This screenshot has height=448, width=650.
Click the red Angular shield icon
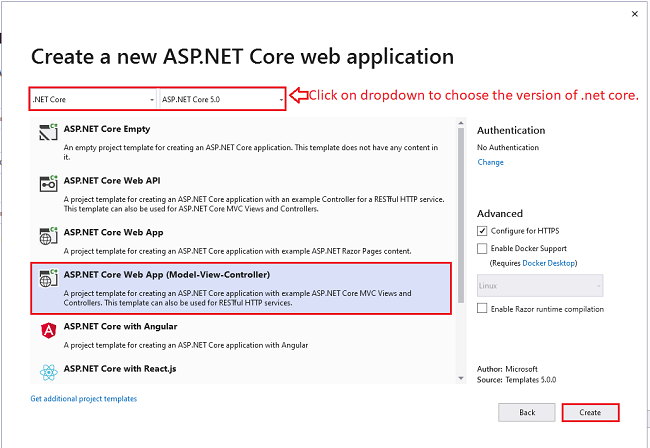tap(49, 330)
